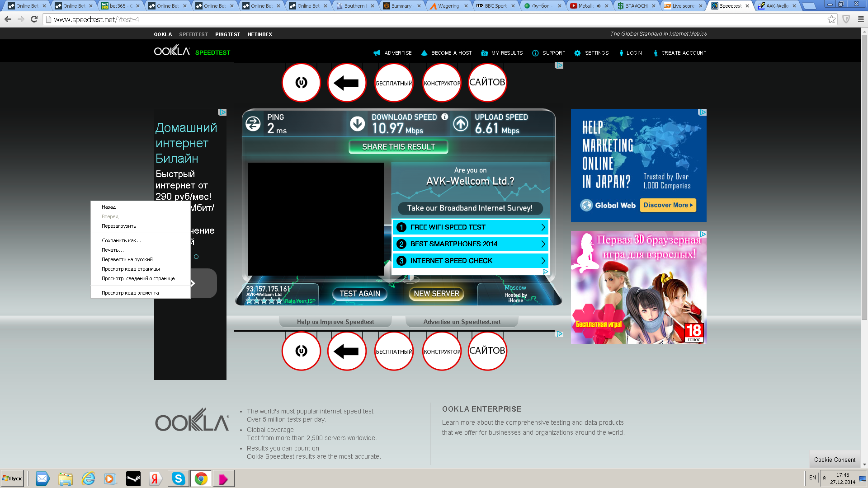Viewport: 868px width, 488px height.
Task: Click the shield extension icon
Action: [846, 19]
